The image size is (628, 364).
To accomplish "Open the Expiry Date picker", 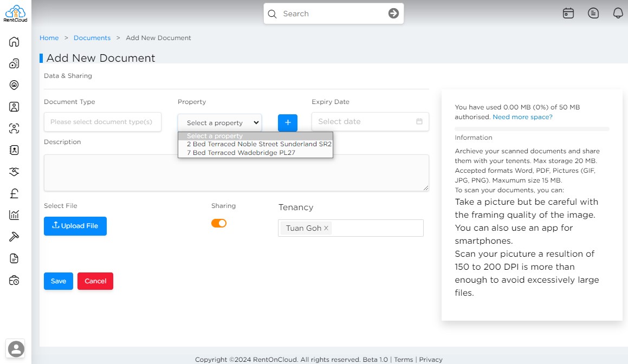I will tap(370, 121).
